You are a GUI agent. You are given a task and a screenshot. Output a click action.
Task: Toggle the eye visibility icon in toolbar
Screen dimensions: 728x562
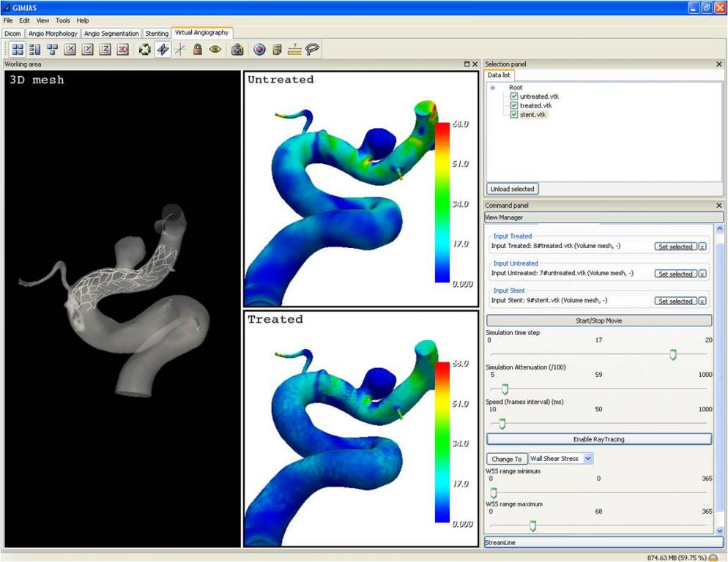(x=215, y=49)
